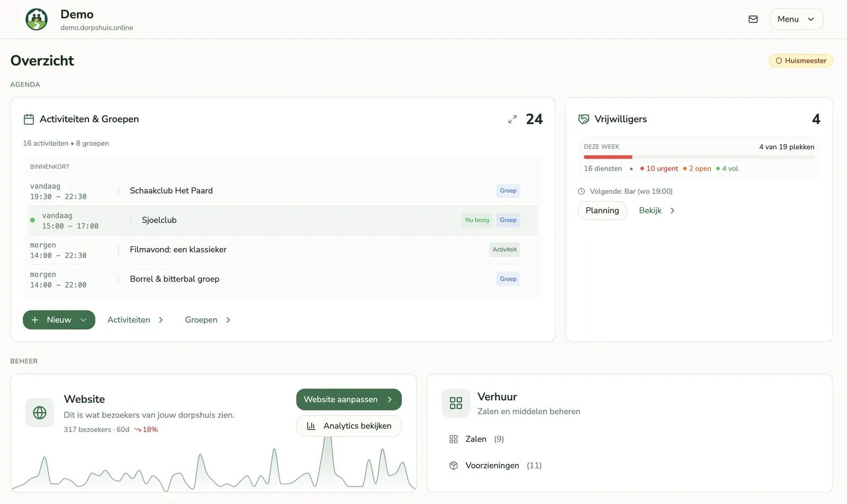This screenshot has width=847, height=504.
Task: Click the 24 count in Activiteiten card
Action: (534, 120)
